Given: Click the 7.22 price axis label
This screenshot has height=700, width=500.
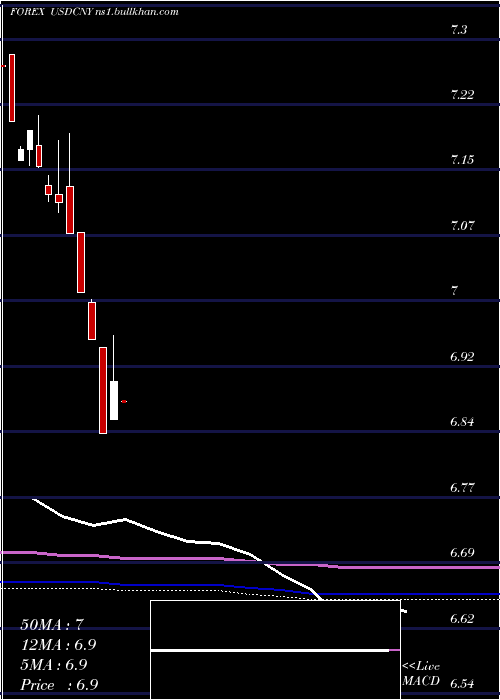Looking at the screenshot, I should point(463,95).
